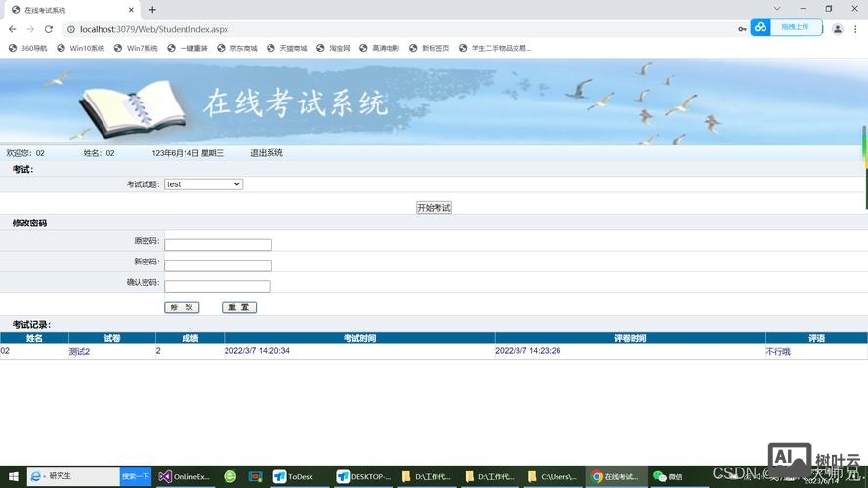Open the C:\Users\... folder taskbar item

(553, 476)
